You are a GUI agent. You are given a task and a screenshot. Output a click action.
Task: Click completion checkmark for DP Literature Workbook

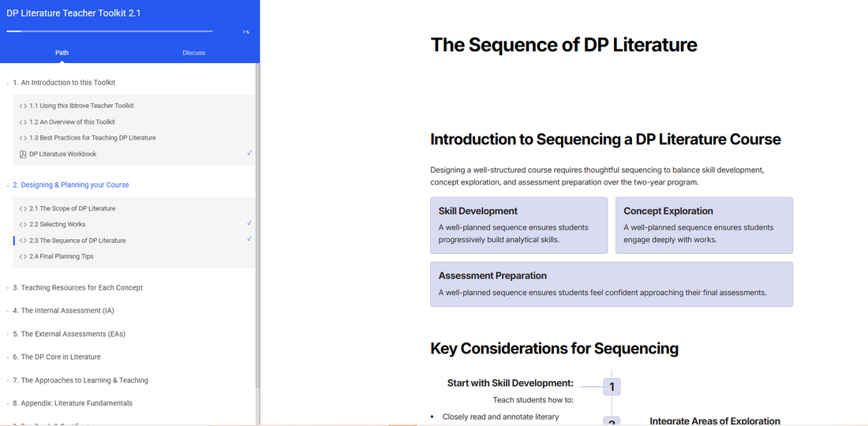tap(249, 153)
